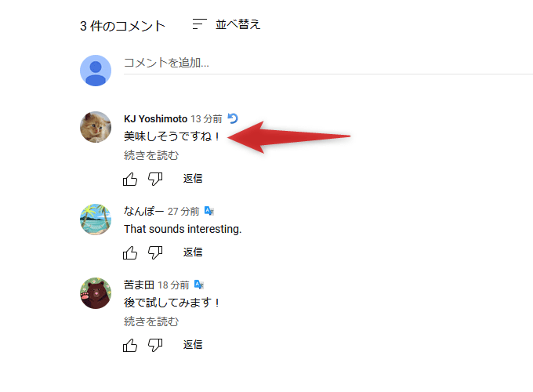Click the blue undo translation icon beside KJ Yoshimoto

(233, 118)
